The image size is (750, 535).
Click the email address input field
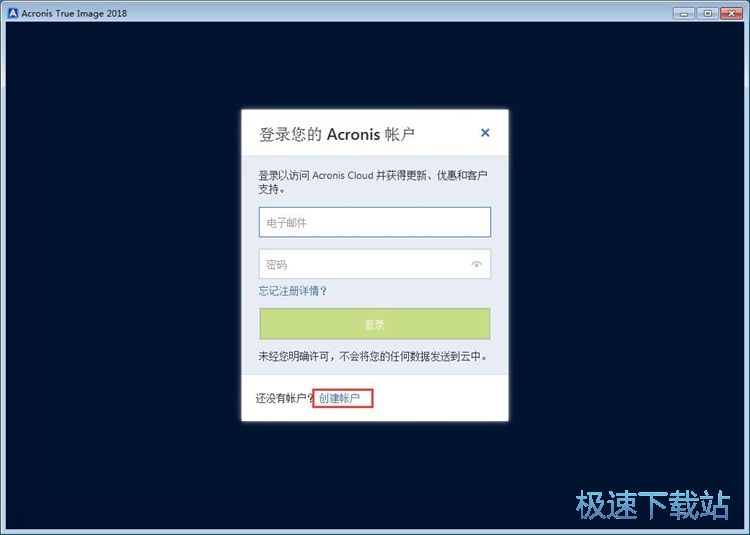pos(375,222)
